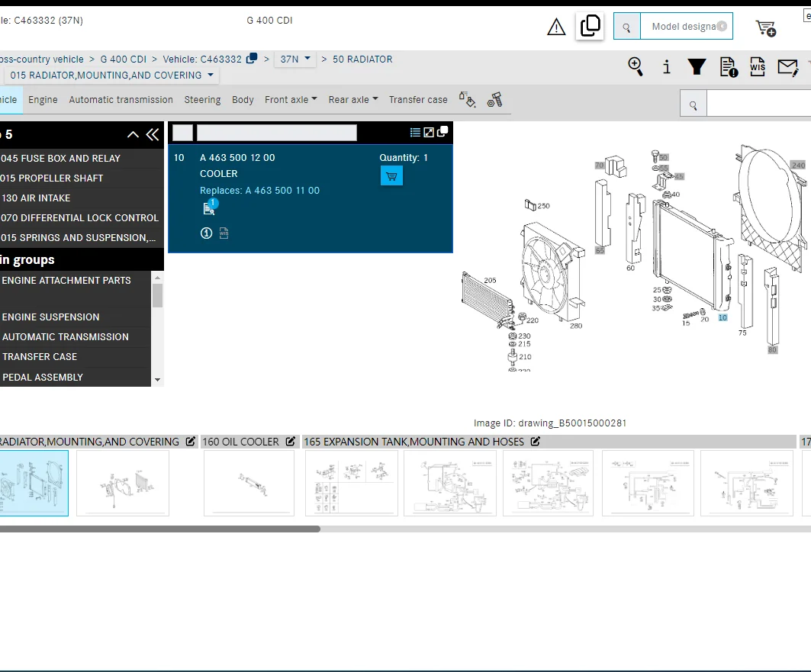811x672 pixels.
Task: Open the 160 OIL COOLER drawing thumbnail
Action: pyautogui.click(x=249, y=484)
